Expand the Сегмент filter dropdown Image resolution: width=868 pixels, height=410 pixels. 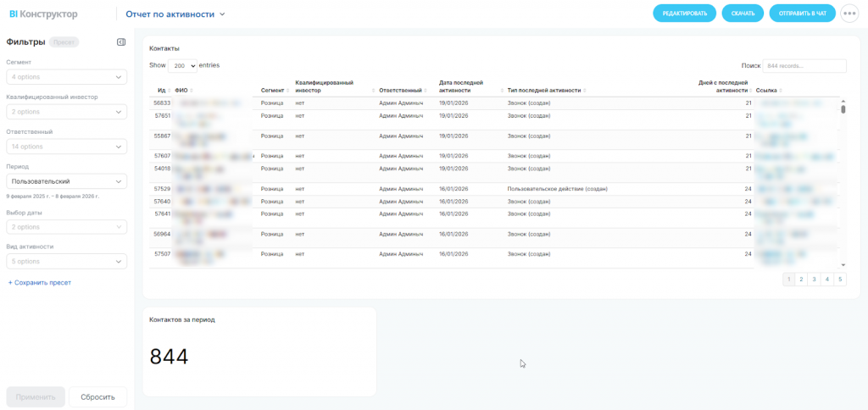coord(66,77)
